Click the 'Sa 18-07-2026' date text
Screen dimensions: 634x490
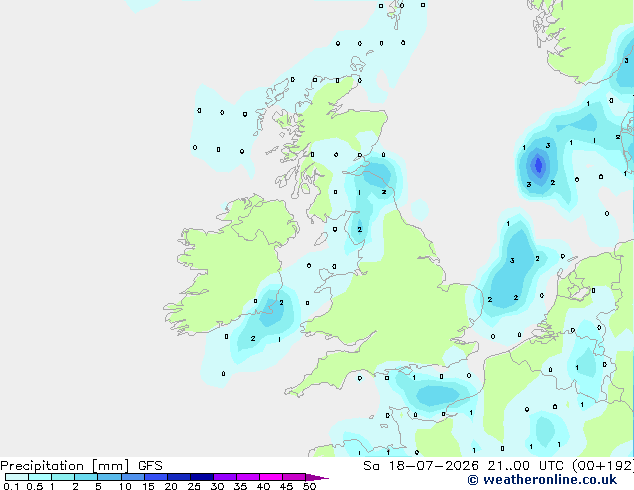(421, 466)
